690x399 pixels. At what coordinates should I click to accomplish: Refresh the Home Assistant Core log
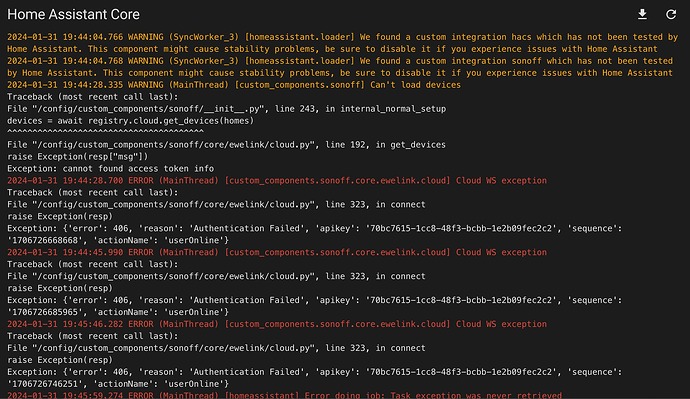tap(671, 15)
